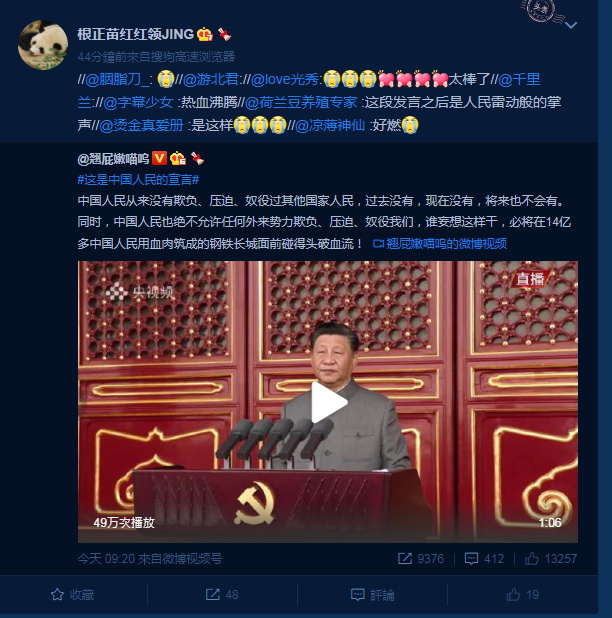
Task: Open the 評論 comment icon in bottom bar
Action: (x=357, y=594)
